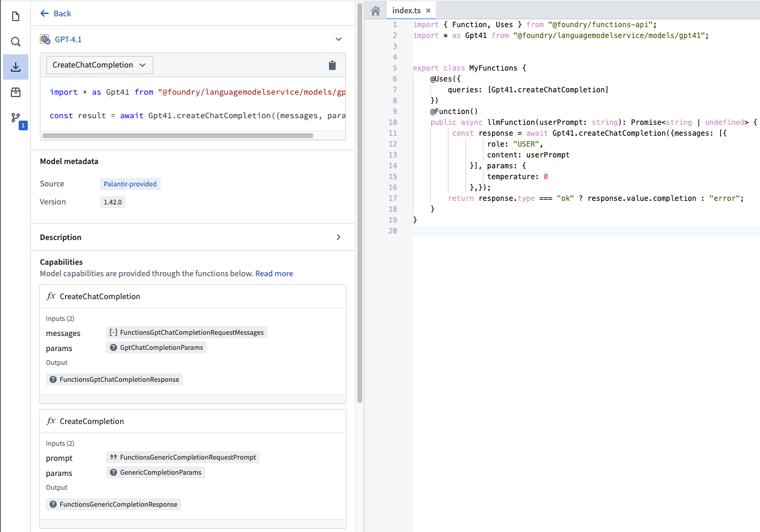This screenshot has height=532, width=760.
Task: Open the Files icon in left sidebar
Action: click(x=16, y=16)
